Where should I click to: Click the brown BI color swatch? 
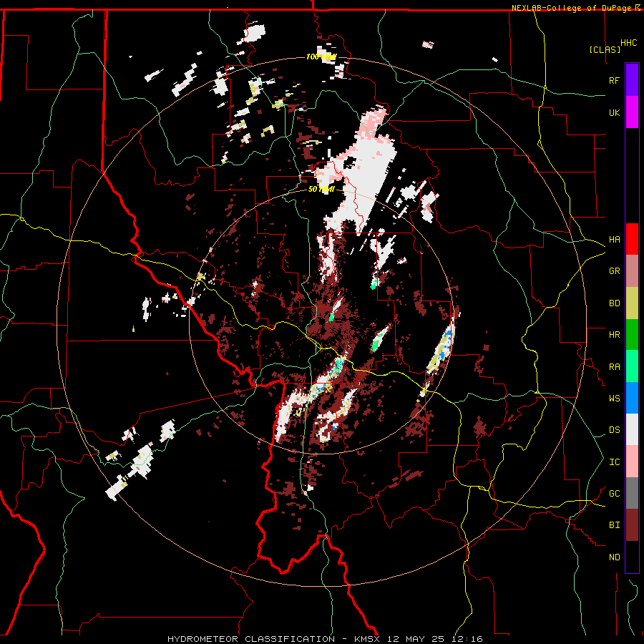(x=632, y=525)
